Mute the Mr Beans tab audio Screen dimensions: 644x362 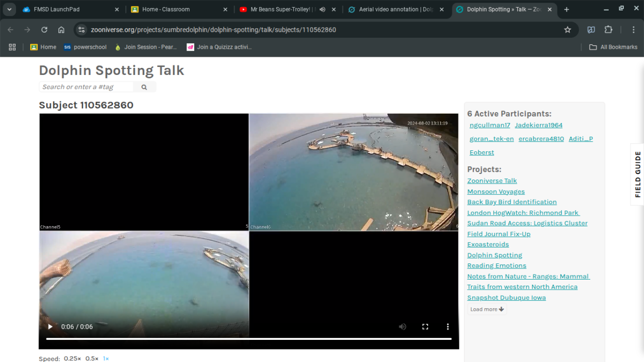tap(323, 10)
